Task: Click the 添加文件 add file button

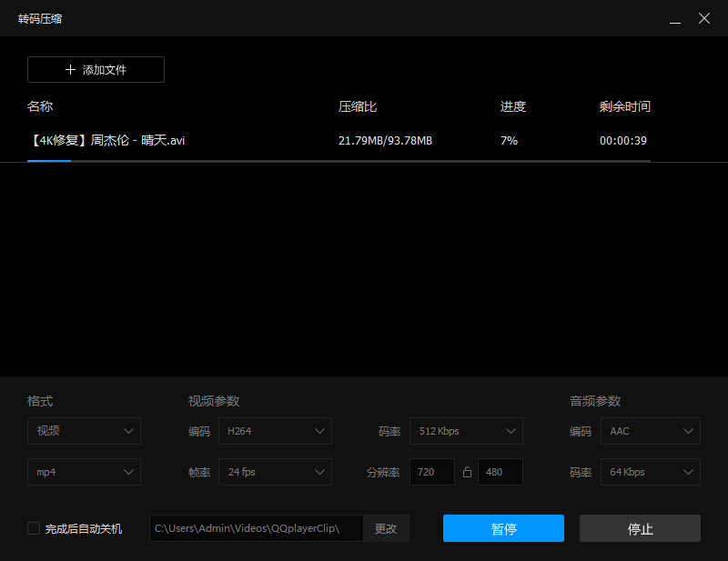Action: pos(96,69)
